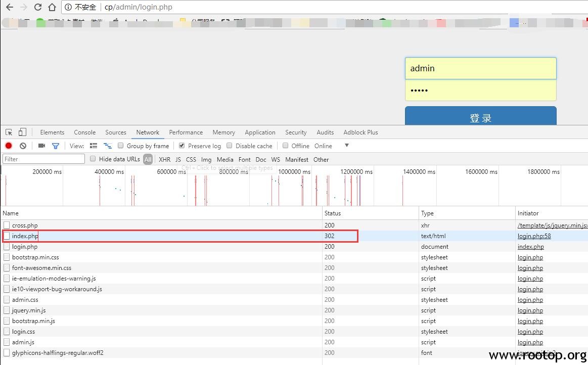This screenshot has height=365, width=588.
Task: Open initiator link login.php:58
Action: 534,236
